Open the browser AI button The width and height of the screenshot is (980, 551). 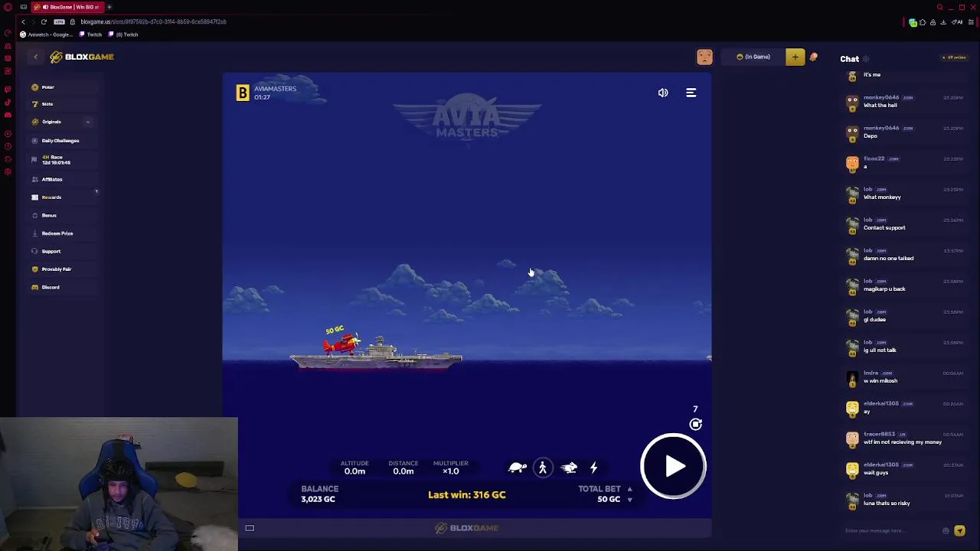(x=957, y=22)
